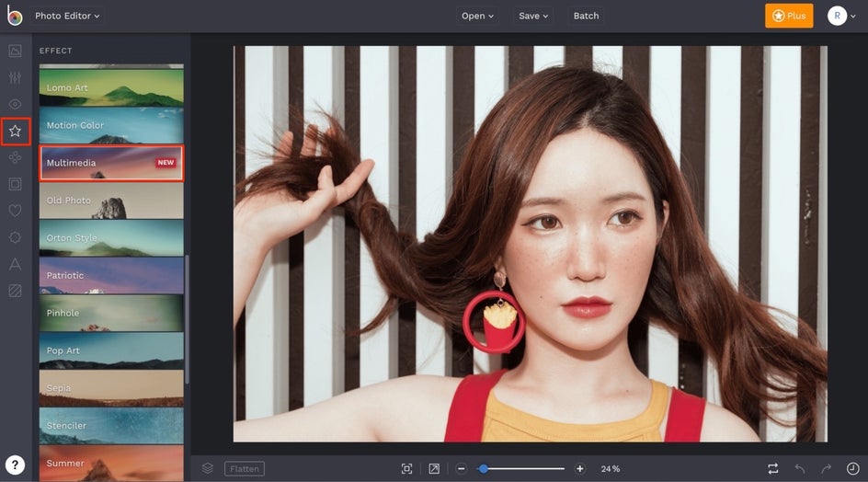Open the Save dropdown menu
Viewport: 868px width, 482px height.
click(533, 16)
